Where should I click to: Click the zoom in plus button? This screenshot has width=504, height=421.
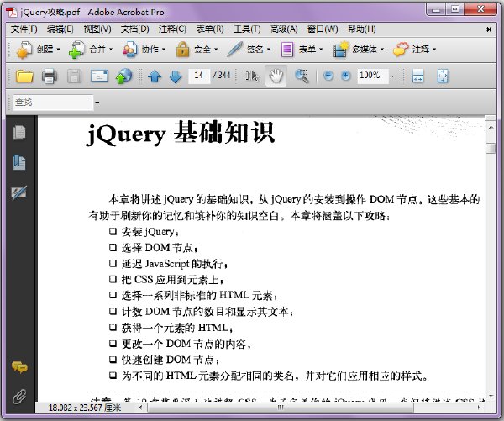[345, 76]
